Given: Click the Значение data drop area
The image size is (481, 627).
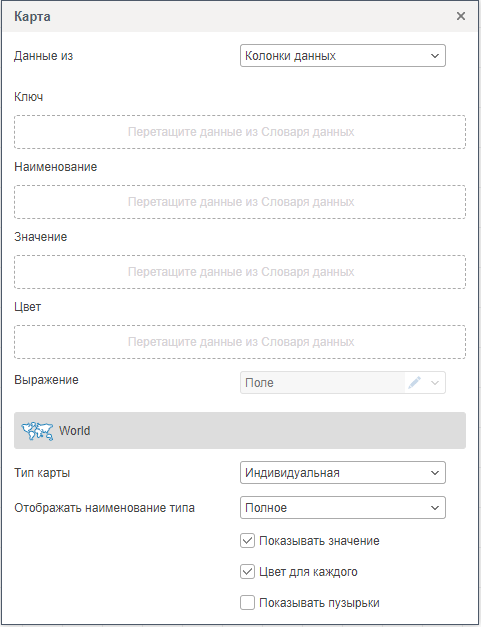Looking at the screenshot, I should coord(240,272).
